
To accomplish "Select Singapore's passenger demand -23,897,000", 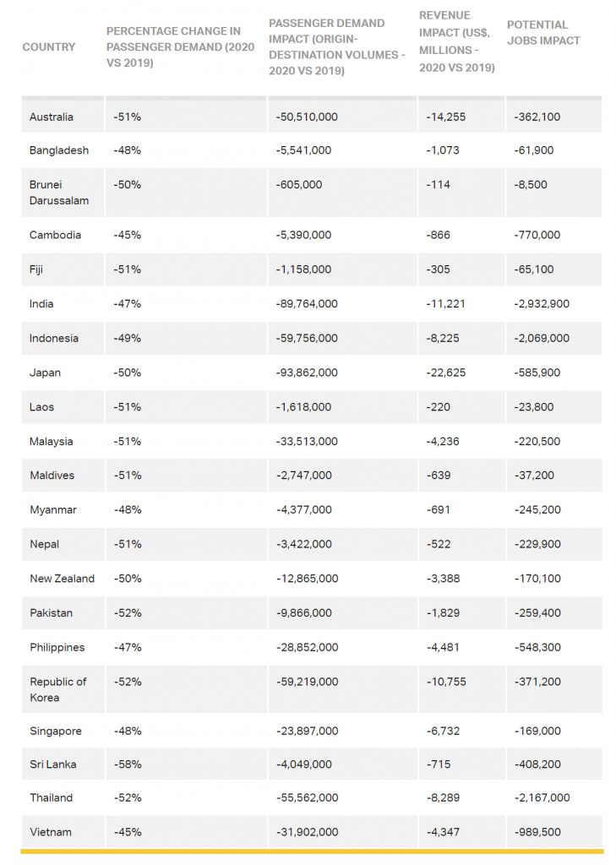I will click(x=308, y=731).
